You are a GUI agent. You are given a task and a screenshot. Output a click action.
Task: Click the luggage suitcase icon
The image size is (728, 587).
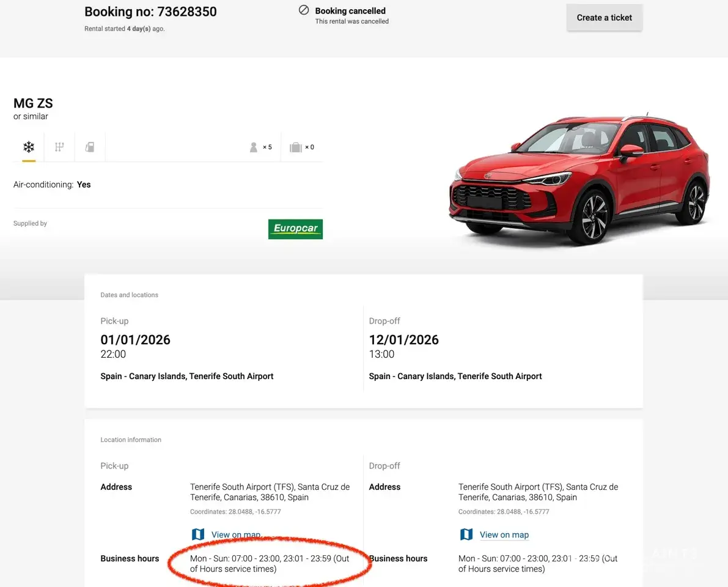296,147
